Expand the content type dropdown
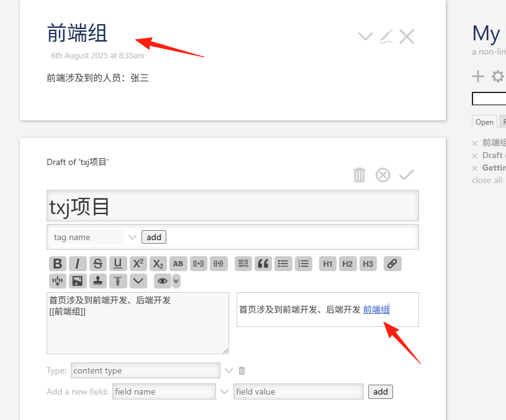Viewport: 506px width, 420px height. pyautogui.click(x=228, y=370)
